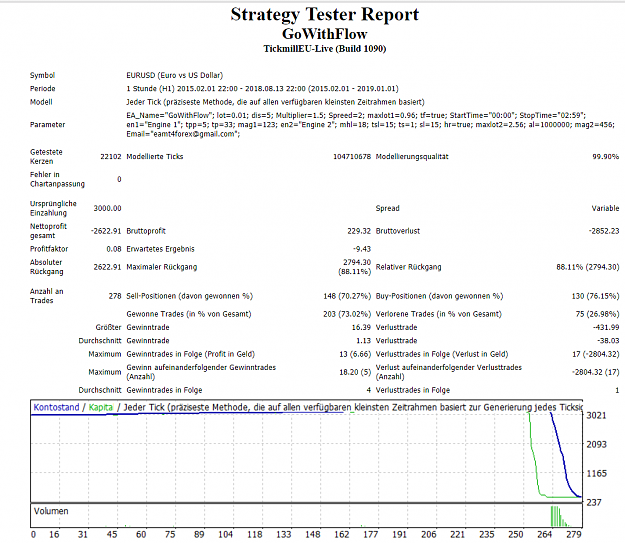Click the Maximaler Rückgang label

coord(162,267)
